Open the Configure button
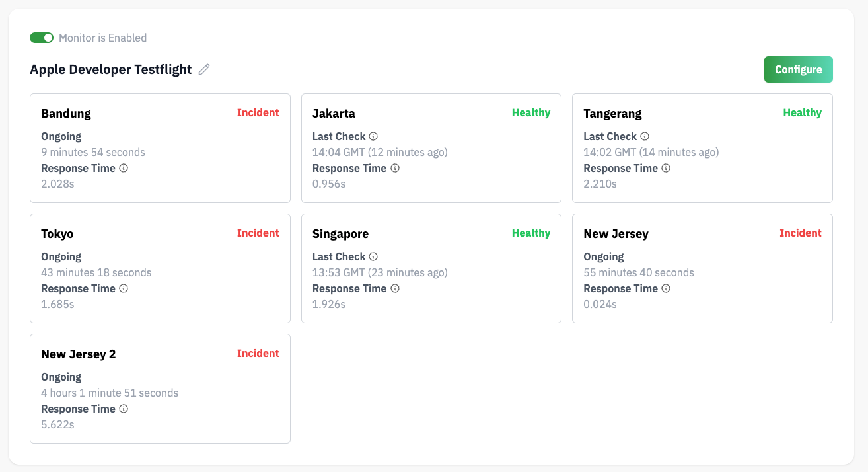 798,69
